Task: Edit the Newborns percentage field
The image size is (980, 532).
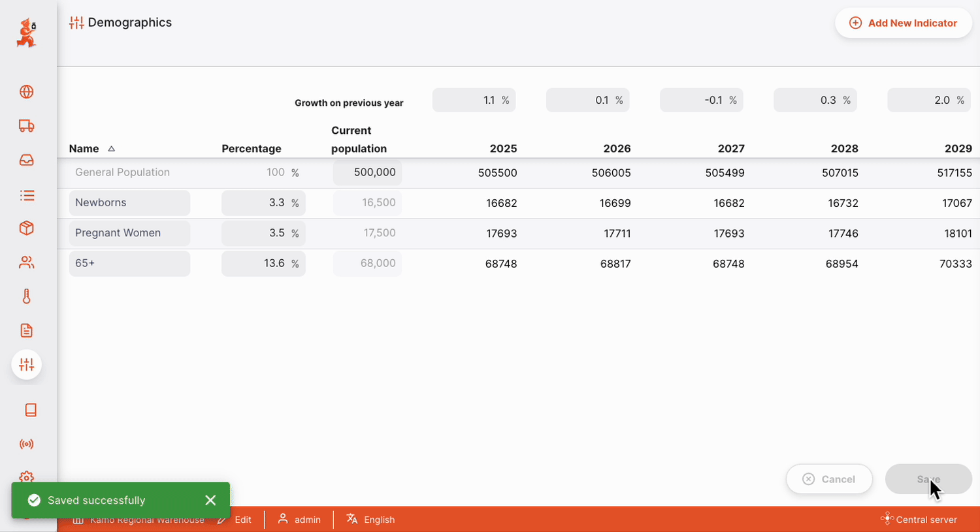Action: pos(259,203)
